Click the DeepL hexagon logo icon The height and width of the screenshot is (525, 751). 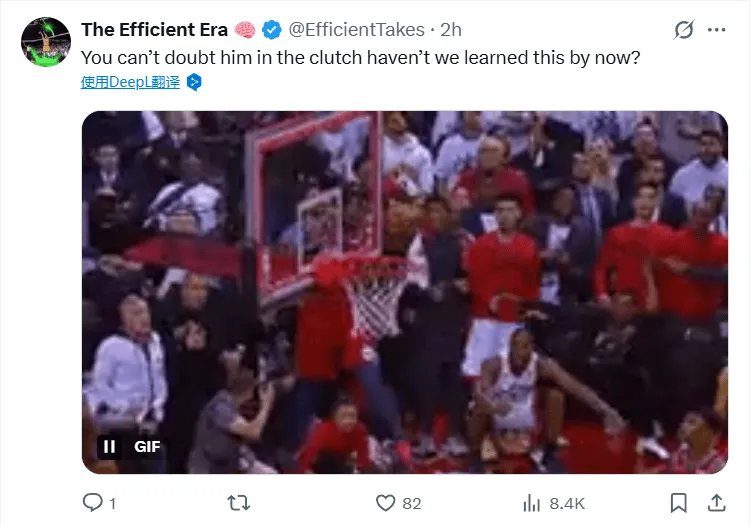194,82
